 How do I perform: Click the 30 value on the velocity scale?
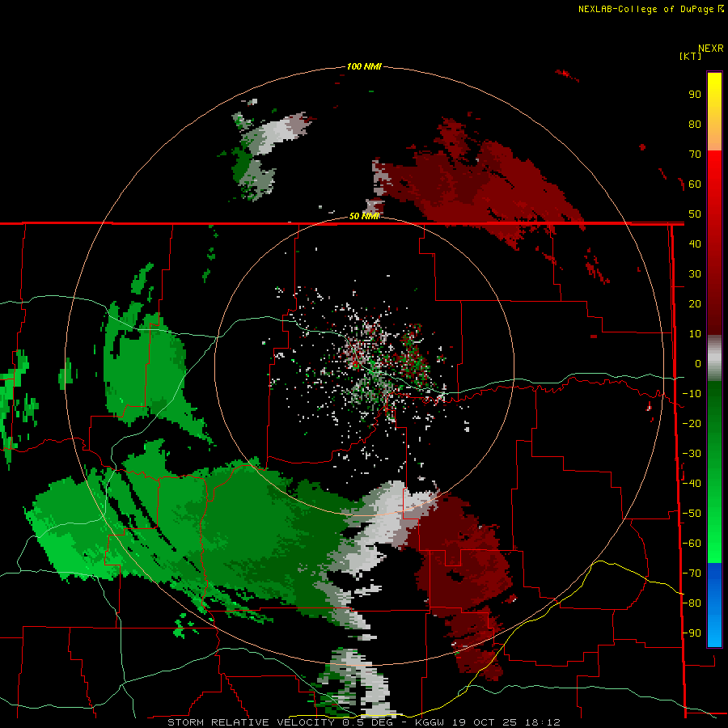click(x=695, y=274)
